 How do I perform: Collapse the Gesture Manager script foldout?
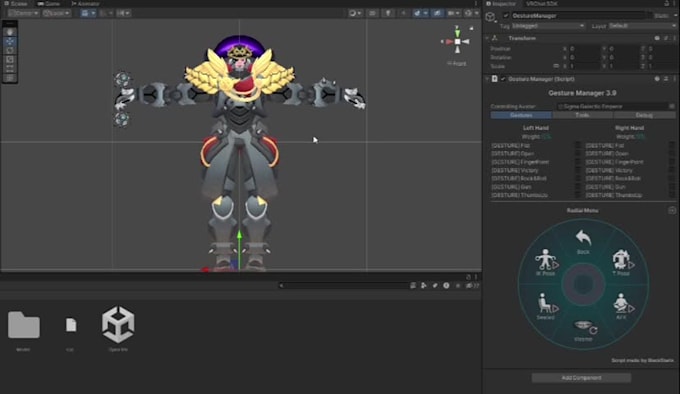(x=487, y=79)
